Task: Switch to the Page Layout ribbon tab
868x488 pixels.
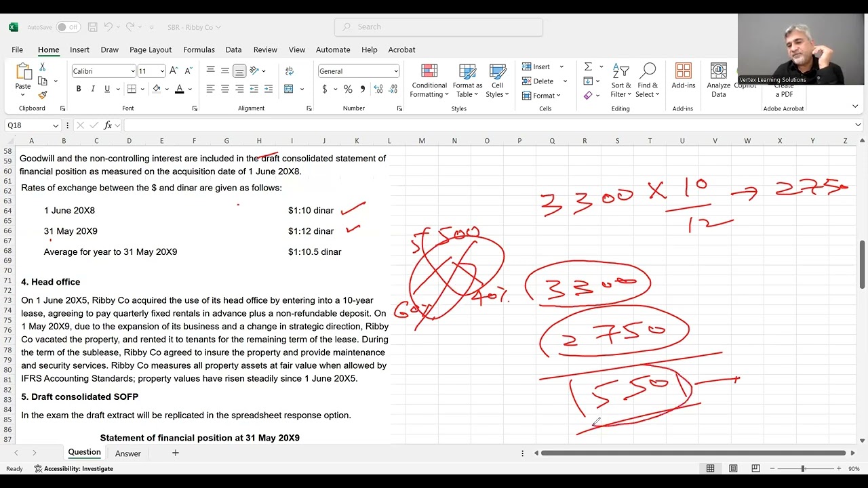Action: coord(151,49)
